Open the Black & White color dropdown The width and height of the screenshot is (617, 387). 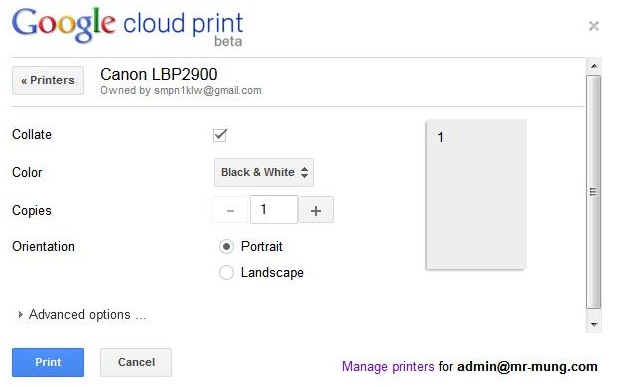pos(264,172)
